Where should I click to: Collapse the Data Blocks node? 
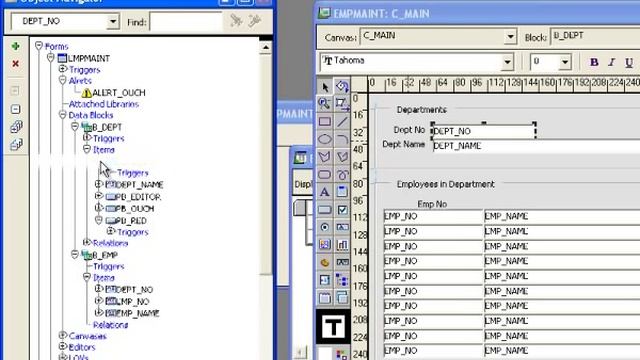63,115
